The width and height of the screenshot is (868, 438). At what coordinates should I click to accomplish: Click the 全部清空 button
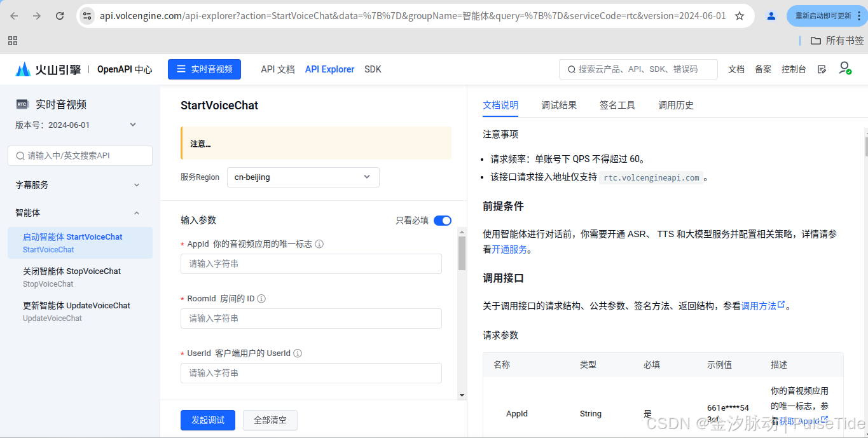(270, 420)
